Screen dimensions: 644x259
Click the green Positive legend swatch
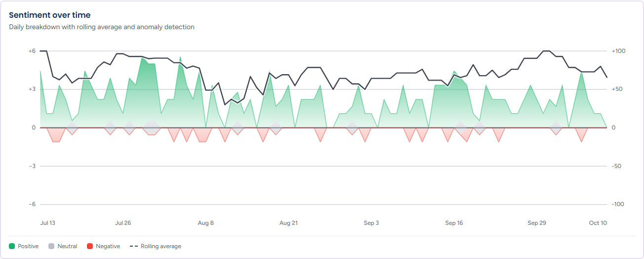[12, 246]
